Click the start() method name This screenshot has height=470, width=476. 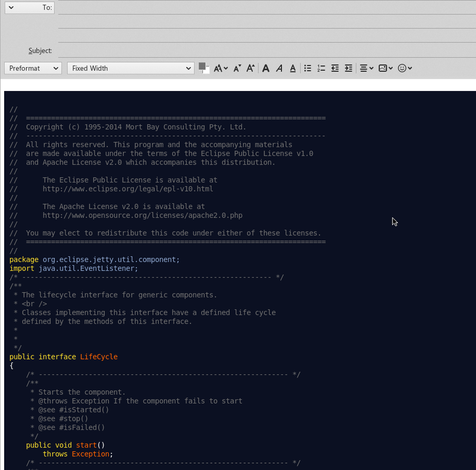[86, 445]
